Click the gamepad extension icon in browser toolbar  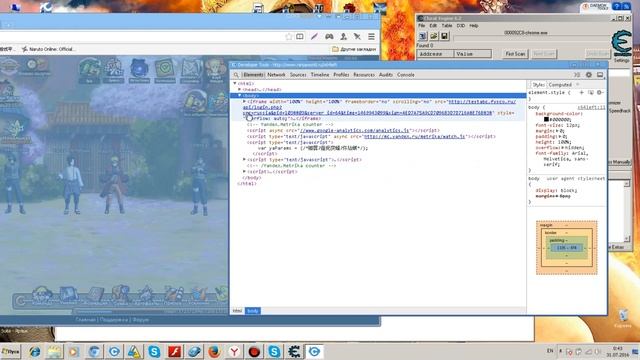click(x=329, y=37)
